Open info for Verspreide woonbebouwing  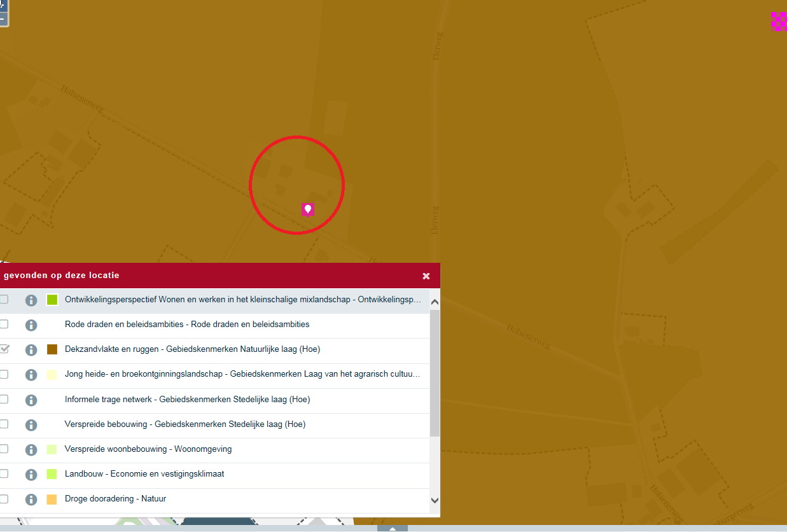pyautogui.click(x=31, y=450)
